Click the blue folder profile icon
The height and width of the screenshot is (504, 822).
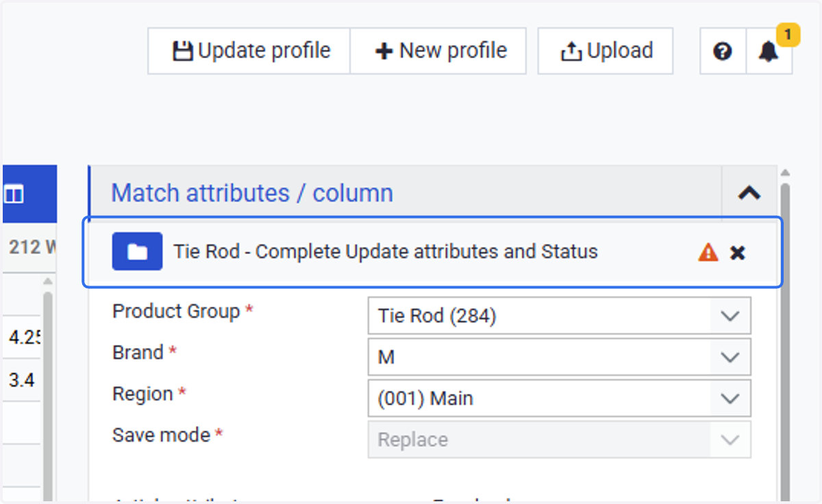pos(138,251)
